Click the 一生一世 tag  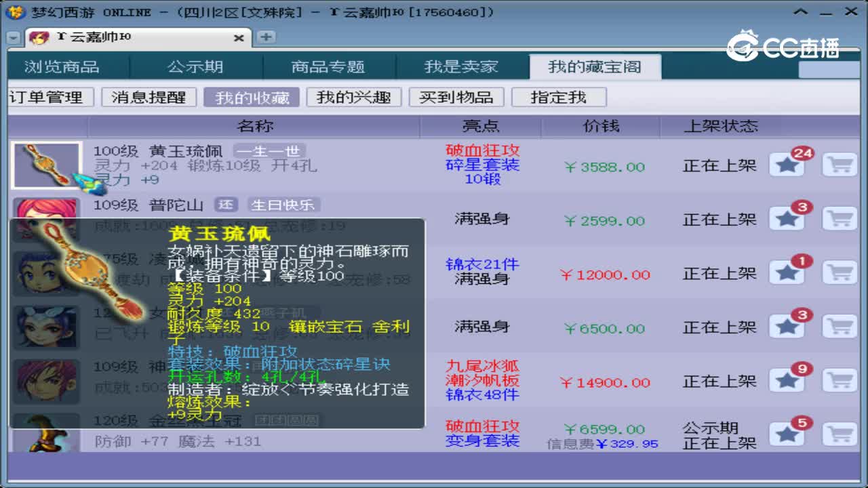click(x=269, y=151)
